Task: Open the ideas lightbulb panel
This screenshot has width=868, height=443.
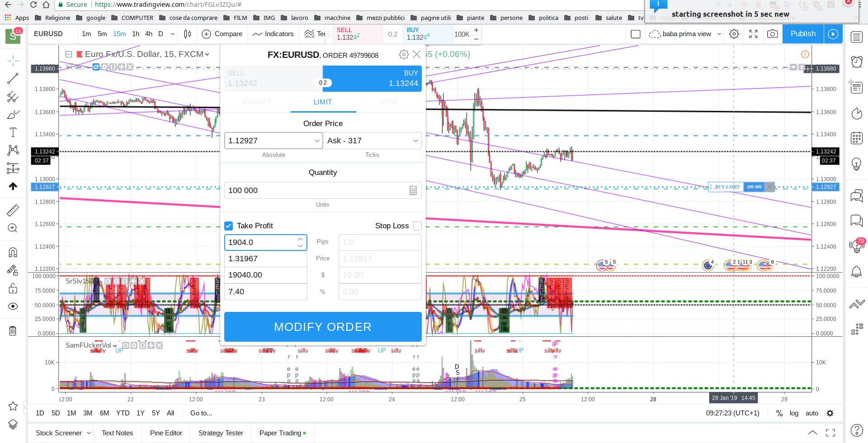Action: tap(856, 164)
